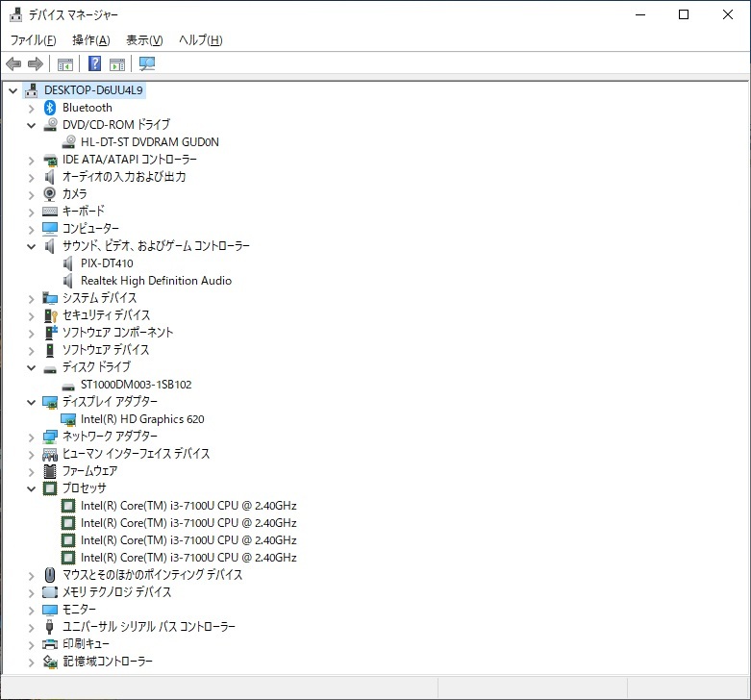Collapse the プロセッサ category
Image resolution: width=751 pixels, height=700 pixels.
tap(31, 488)
